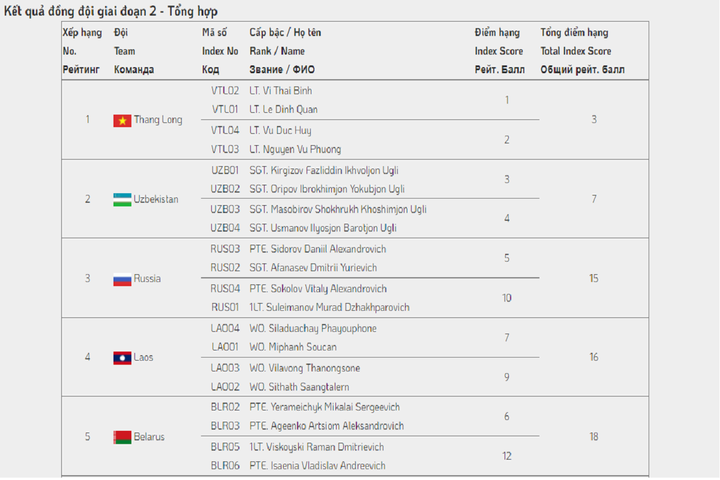This screenshot has height=480, width=720.
Task: Click the Laos flag icon
Action: [122, 357]
